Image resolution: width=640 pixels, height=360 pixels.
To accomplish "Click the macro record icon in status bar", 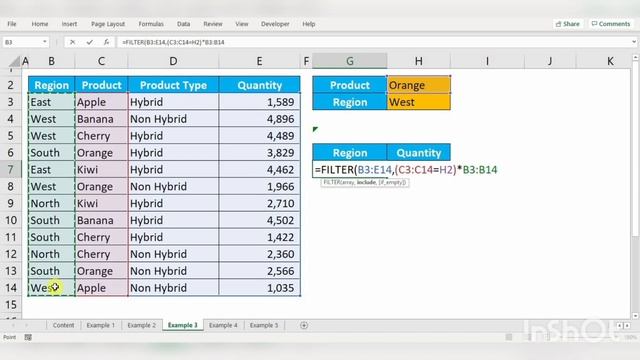I will (x=28, y=337).
